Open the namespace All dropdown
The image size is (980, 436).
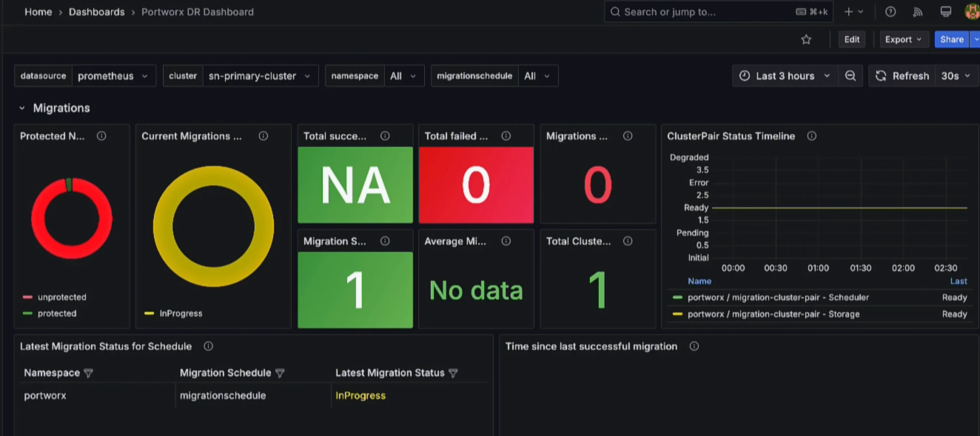(x=404, y=76)
